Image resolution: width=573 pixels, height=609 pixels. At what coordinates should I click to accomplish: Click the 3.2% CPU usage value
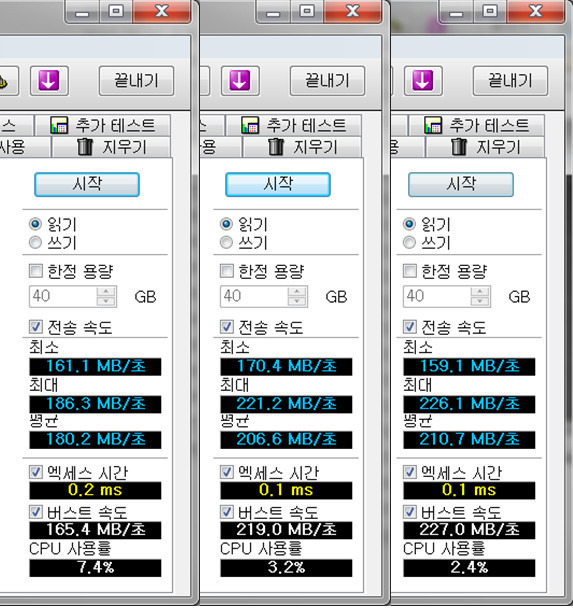[x=286, y=568]
